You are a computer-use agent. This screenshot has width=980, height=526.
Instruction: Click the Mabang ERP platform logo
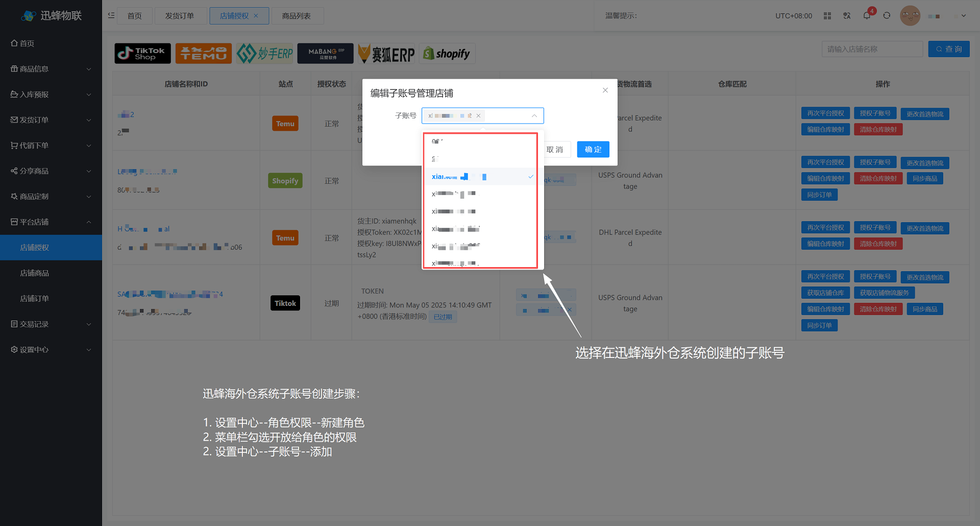coord(325,54)
